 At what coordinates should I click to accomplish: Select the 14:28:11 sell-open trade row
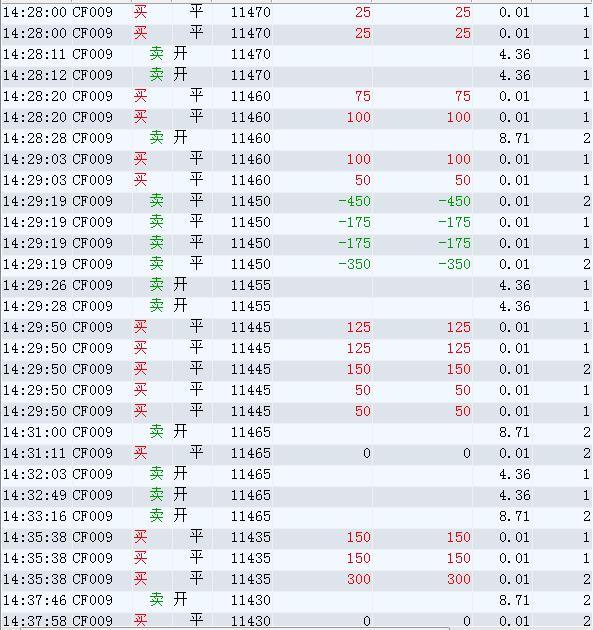(296, 54)
